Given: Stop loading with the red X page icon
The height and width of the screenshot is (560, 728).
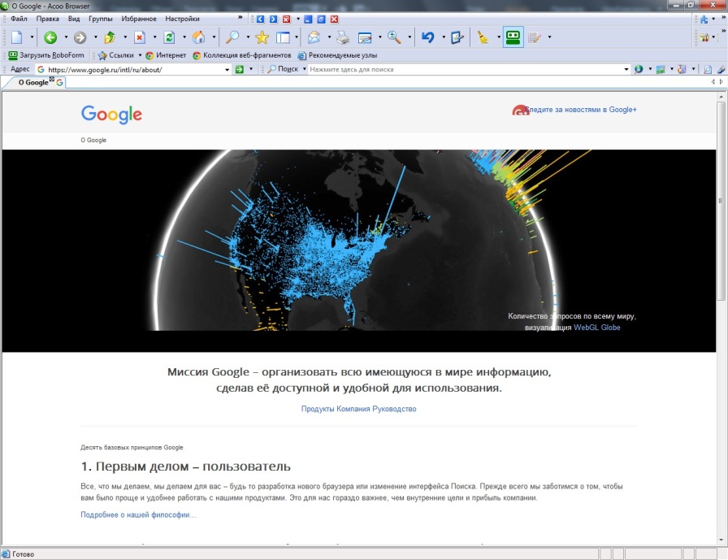Looking at the screenshot, I should tap(139, 37).
